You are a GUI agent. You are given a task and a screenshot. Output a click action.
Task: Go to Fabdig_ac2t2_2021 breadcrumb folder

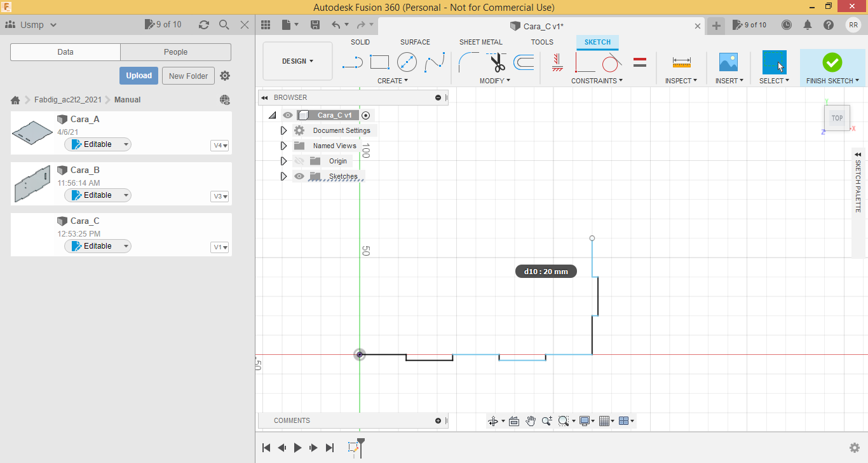(68, 100)
